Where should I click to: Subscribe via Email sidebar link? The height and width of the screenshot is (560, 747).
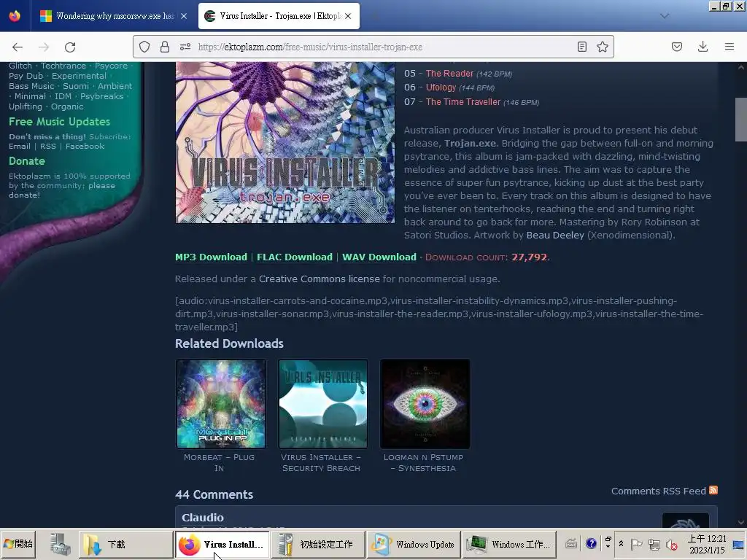[20, 146]
